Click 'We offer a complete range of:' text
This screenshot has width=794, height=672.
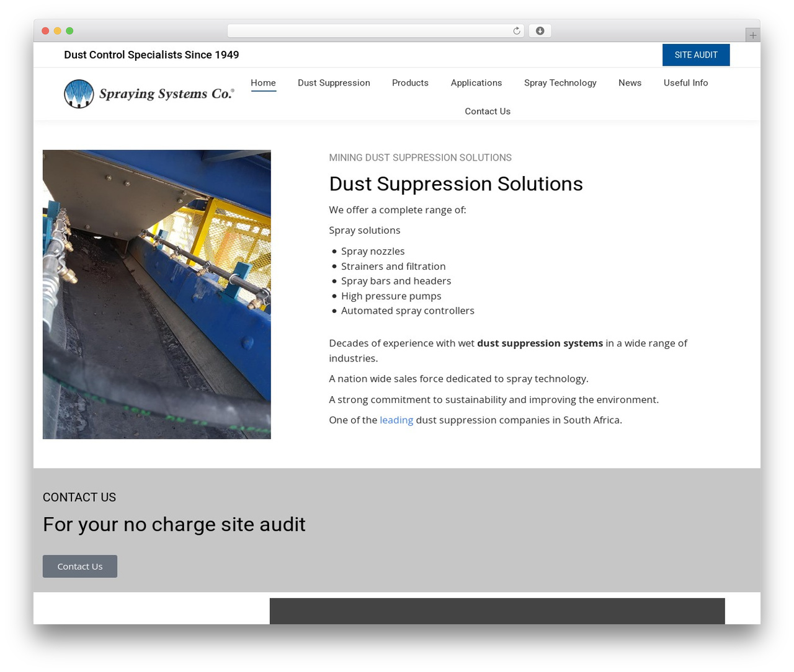pos(398,210)
